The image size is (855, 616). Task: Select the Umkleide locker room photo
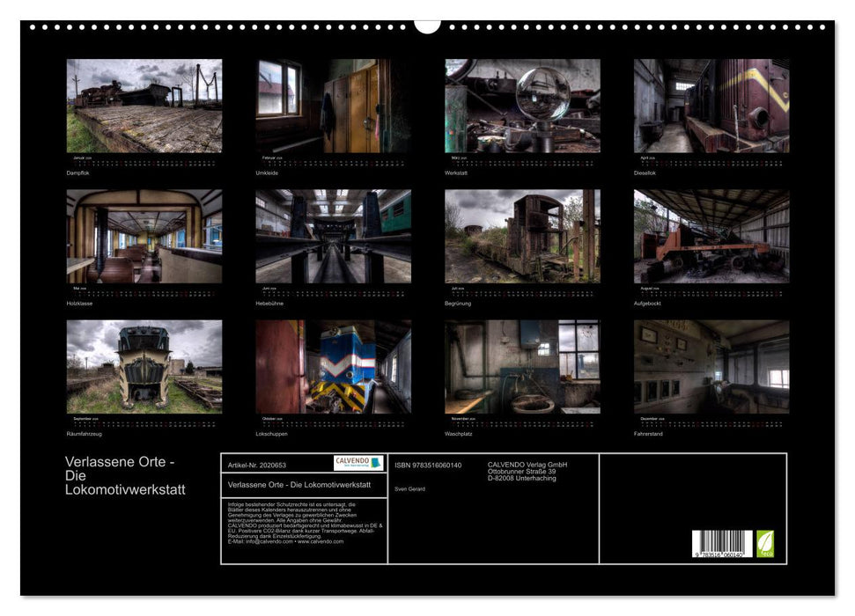click(x=333, y=106)
